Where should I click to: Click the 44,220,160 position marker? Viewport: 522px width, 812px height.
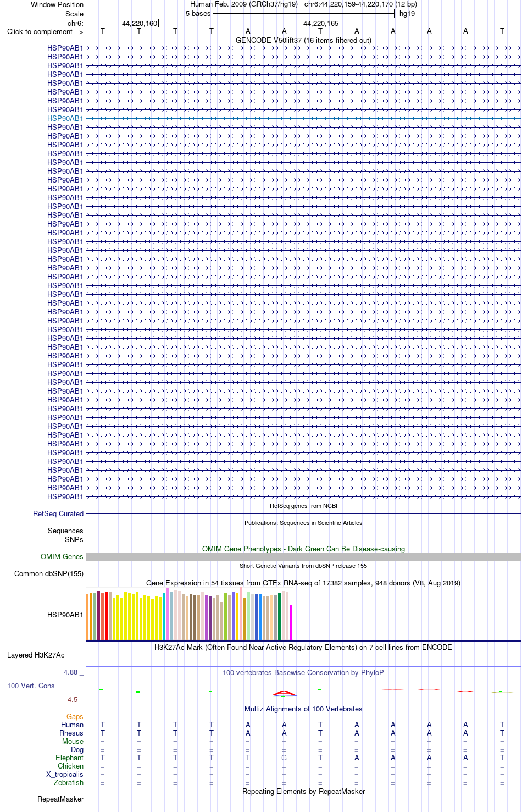[140, 23]
